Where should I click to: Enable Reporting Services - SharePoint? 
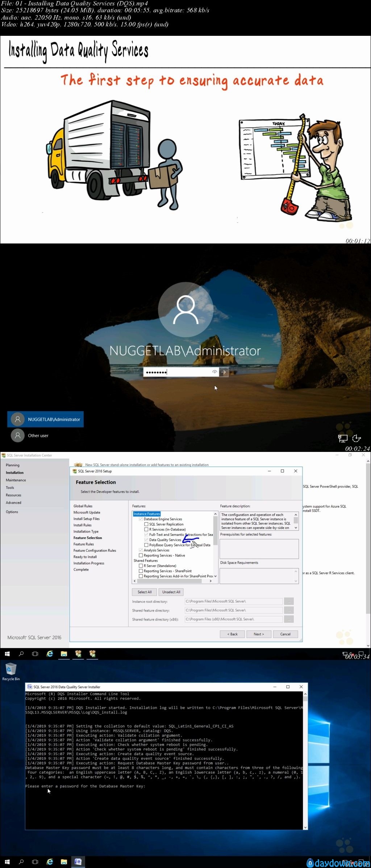[x=141, y=571]
